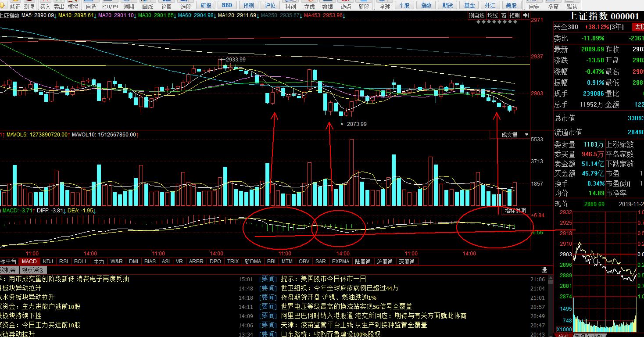
Task: Toggle the 均线 moving average display
Action: point(493,15)
